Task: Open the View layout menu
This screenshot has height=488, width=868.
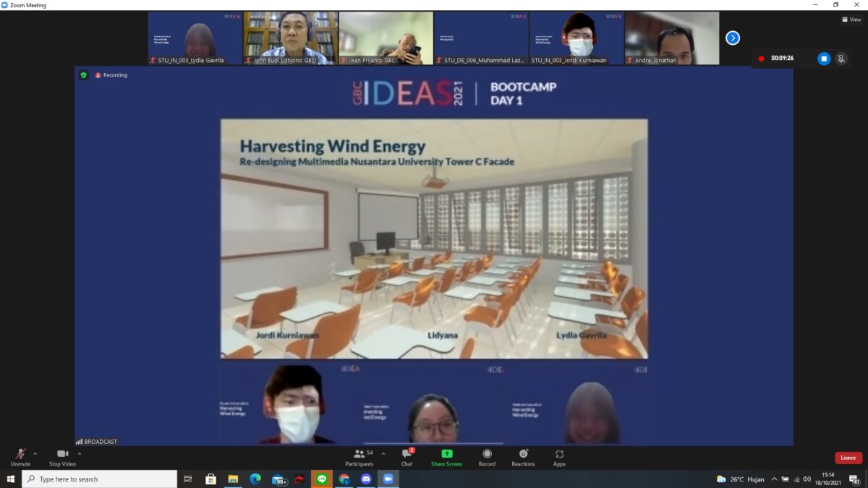Action: pyautogui.click(x=851, y=20)
